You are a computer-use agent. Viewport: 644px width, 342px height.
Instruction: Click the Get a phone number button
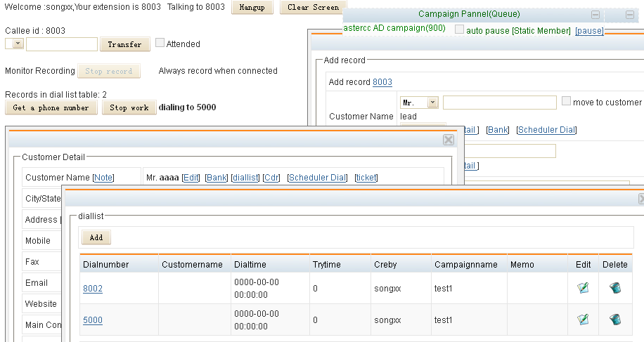51,107
